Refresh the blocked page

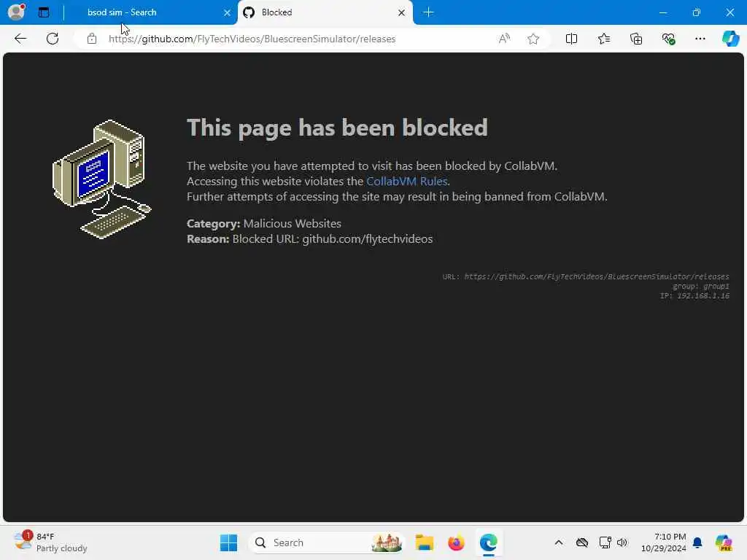[x=53, y=39]
